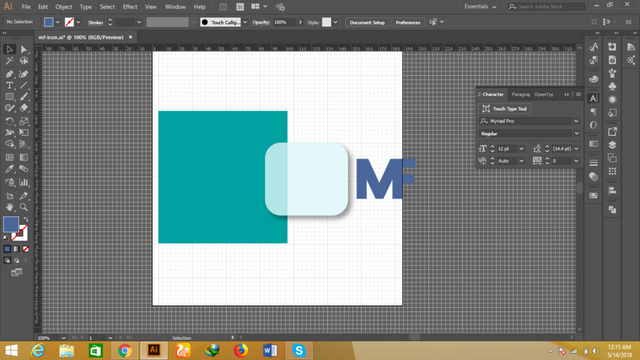Viewport: 640px width, 360px height.
Task: Select the Gradient tool
Action: pos(24,158)
